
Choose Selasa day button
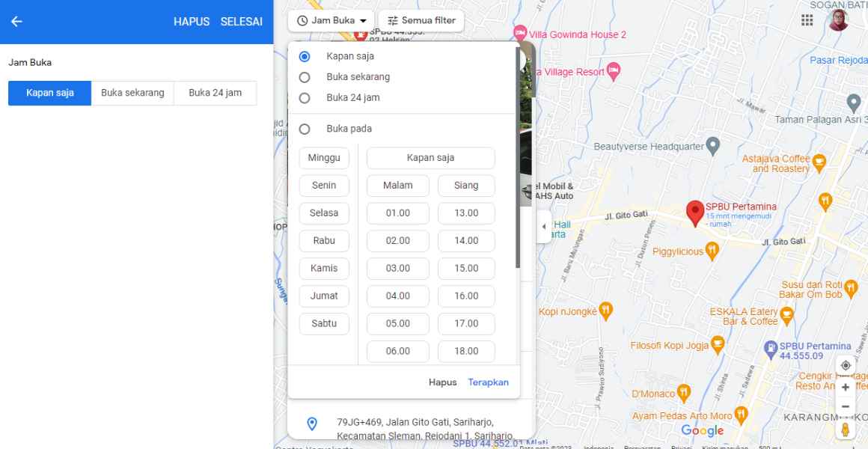pyautogui.click(x=325, y=213)
